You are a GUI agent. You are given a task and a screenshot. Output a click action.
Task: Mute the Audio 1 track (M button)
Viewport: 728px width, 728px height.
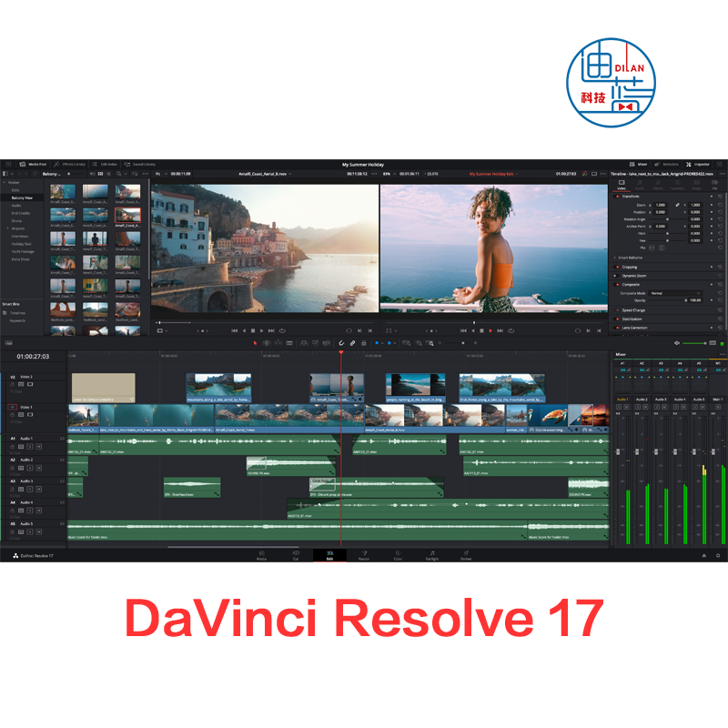pyautogui.click(x=38, y=447)
